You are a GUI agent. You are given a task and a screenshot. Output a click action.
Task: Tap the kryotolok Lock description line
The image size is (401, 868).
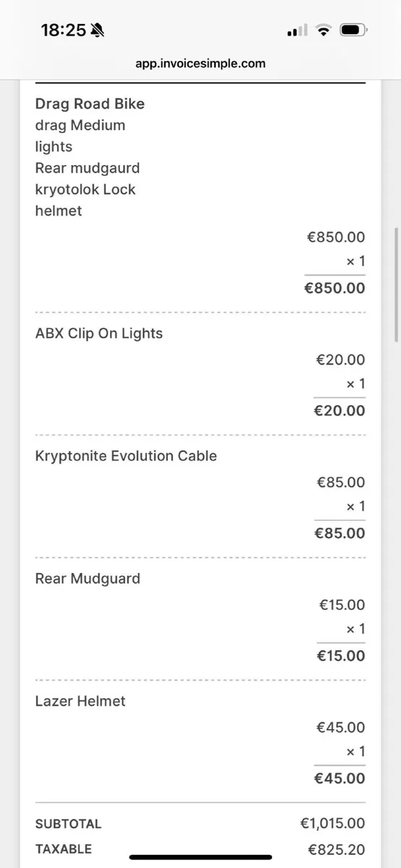85,190
